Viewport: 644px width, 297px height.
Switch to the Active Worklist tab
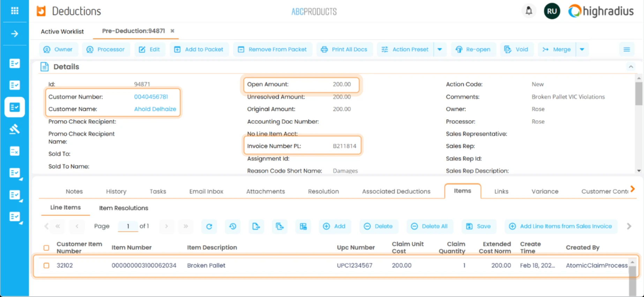click(62, 31)
